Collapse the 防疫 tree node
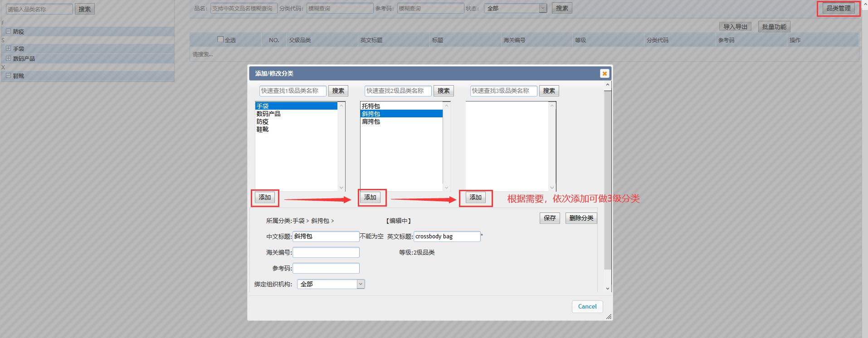Screen dimensions: 868x338 pyautogui.click(x=8, y=31)
